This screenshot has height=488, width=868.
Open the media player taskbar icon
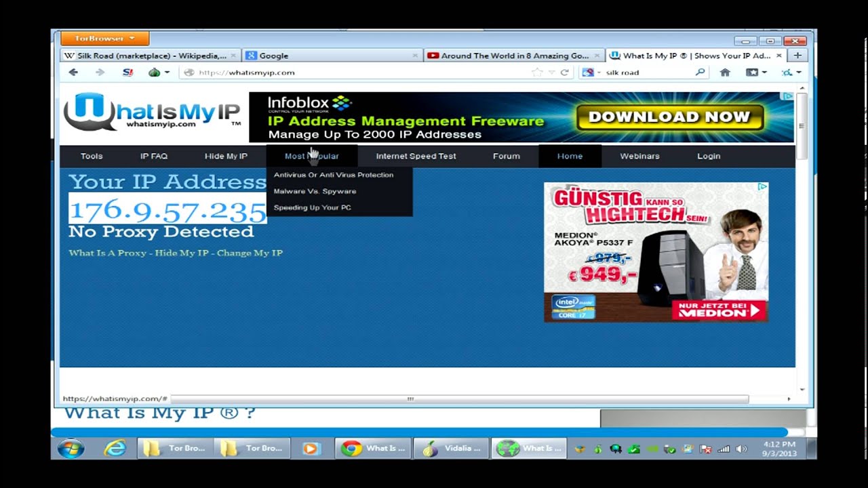[311, 448]
